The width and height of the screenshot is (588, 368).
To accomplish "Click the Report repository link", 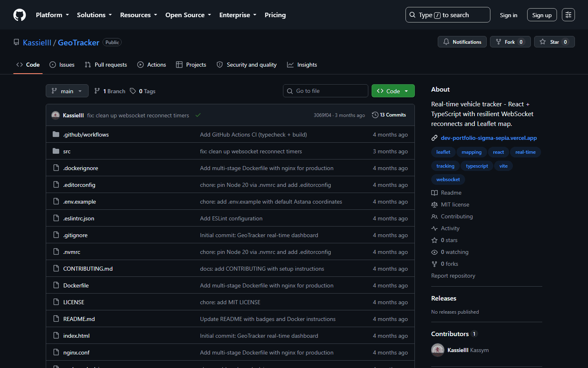I will point(453,276).
